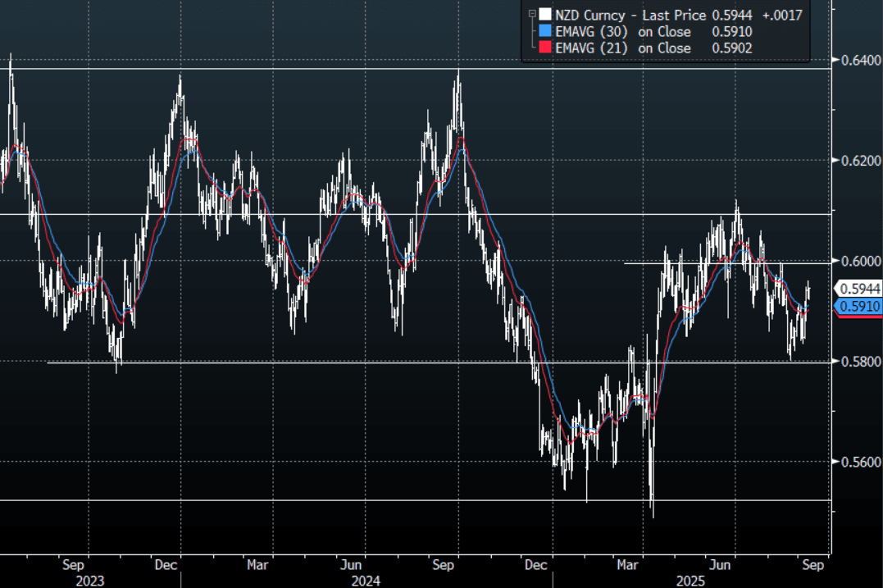Select the EMAVG (21) on Close legend entry
This screenshot has height=588, width=883.
tap(623, 48)
